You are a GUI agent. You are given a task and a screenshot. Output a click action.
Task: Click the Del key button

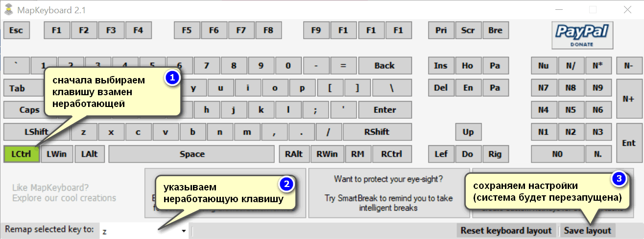[x=441, y=88]
